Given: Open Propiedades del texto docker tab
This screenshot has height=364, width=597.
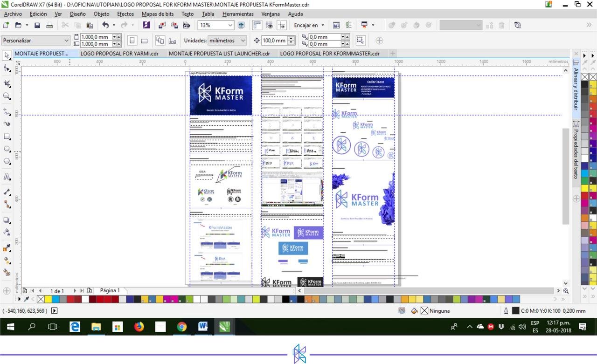Looking at the screenshot, I should point(576,150).
